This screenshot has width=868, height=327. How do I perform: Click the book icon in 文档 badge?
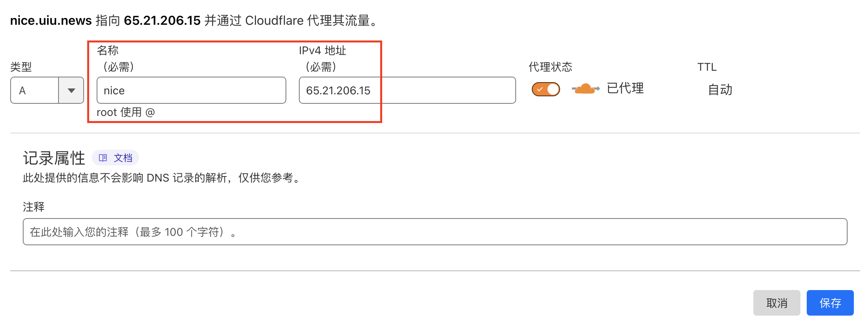[x=103, y=158]
